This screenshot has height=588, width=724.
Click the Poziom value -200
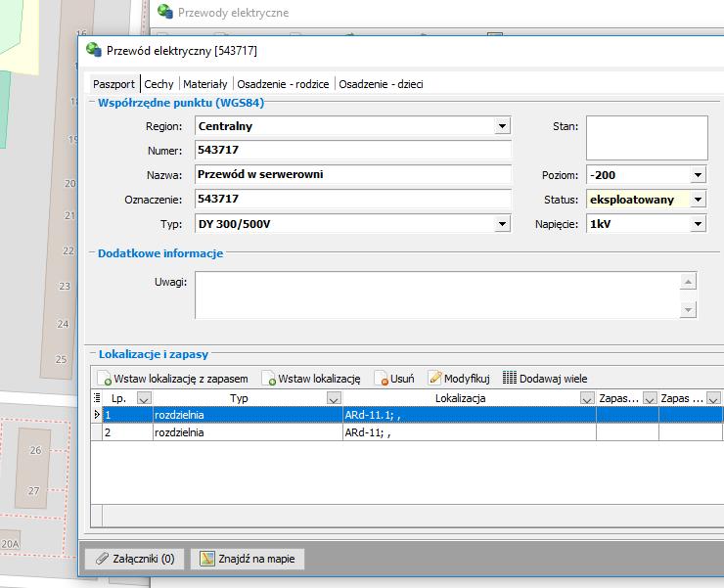[638, 175]
